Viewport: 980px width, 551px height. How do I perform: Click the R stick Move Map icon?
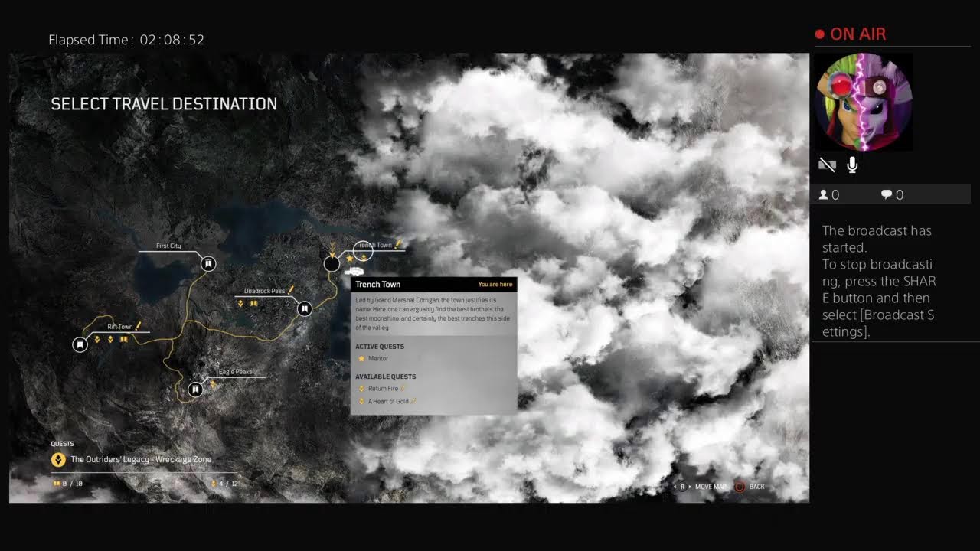[682, 487]
